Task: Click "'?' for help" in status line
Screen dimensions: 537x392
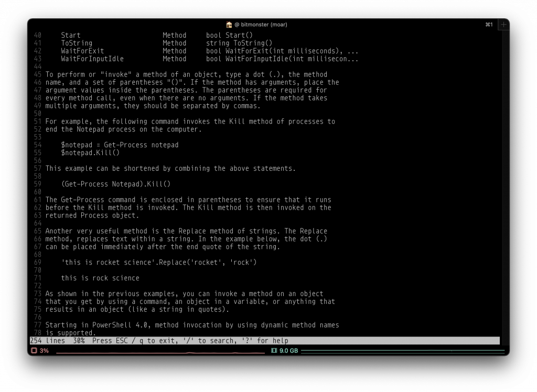Action: [265, 341]
